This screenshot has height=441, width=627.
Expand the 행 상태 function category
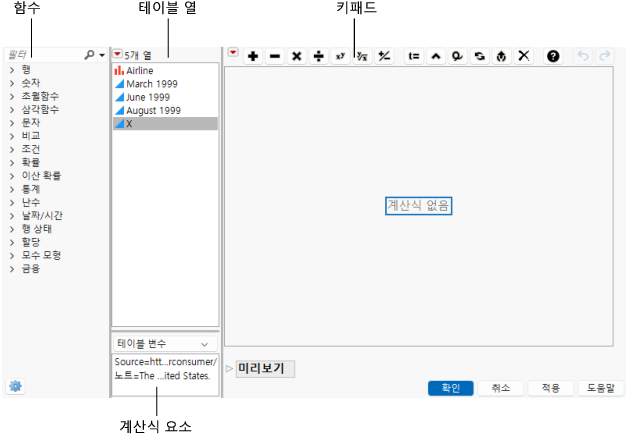point(12,229)
